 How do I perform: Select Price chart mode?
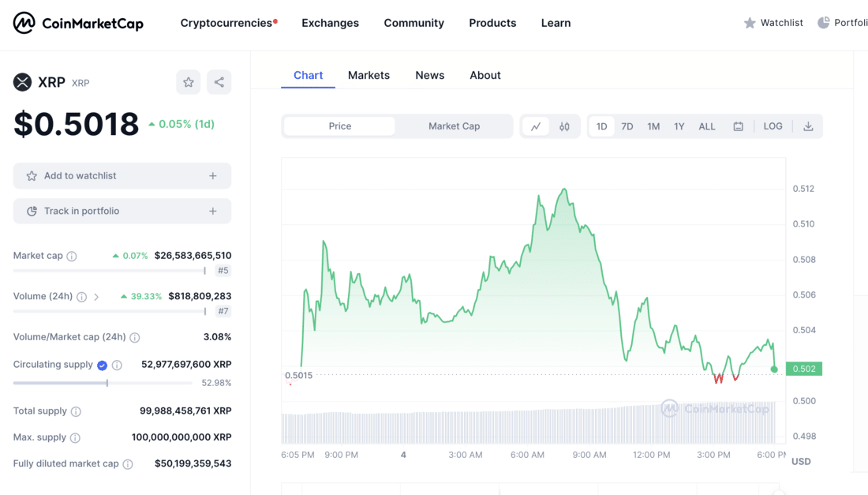340,126
